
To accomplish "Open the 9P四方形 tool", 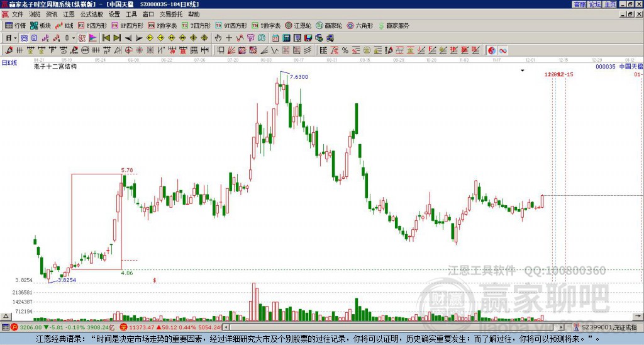I will coord(128,25).
